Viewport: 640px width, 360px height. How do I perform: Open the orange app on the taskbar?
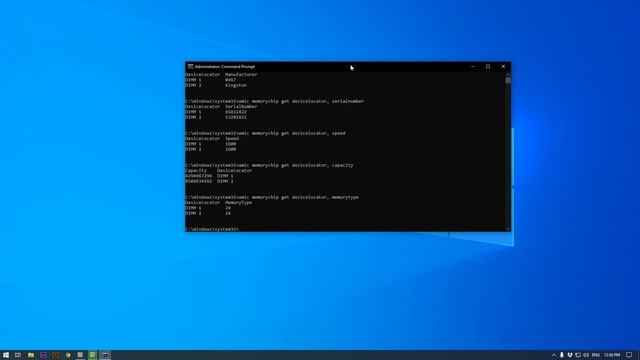(x=56, y=355)
